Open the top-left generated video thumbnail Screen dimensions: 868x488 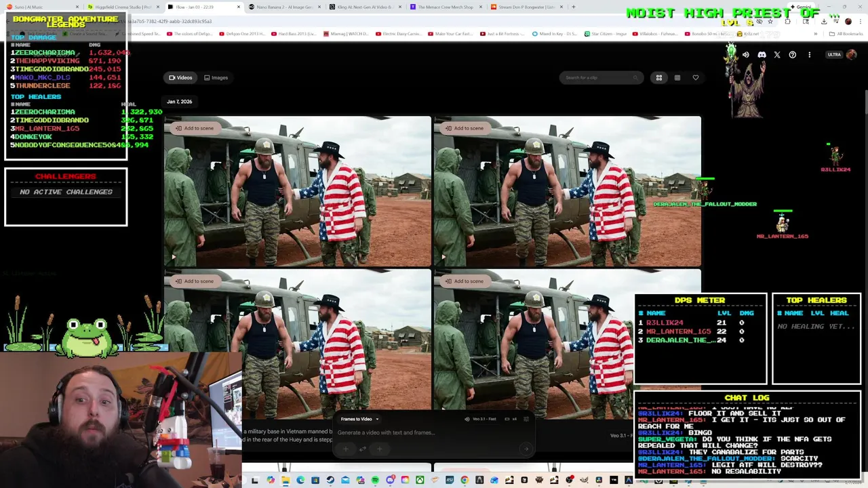click(297, 191)
